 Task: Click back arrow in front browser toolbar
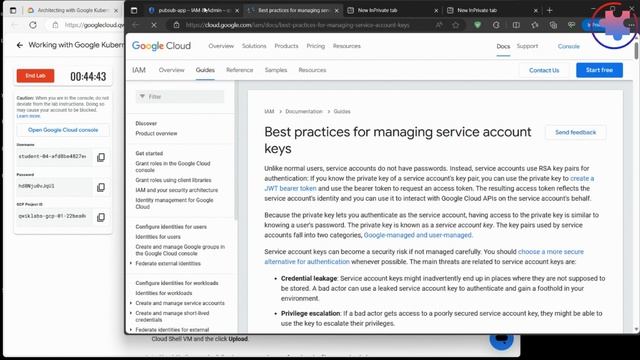click(x=136, y=25)
